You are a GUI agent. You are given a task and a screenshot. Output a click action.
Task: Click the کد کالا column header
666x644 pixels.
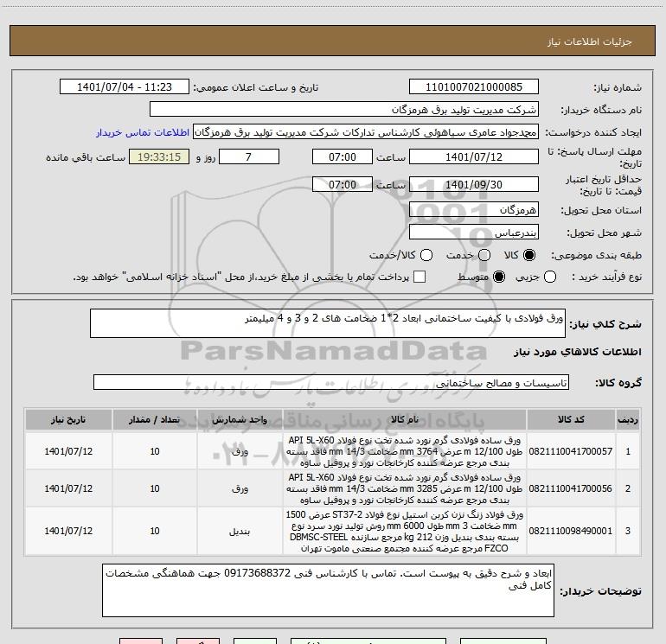(571, 419)
